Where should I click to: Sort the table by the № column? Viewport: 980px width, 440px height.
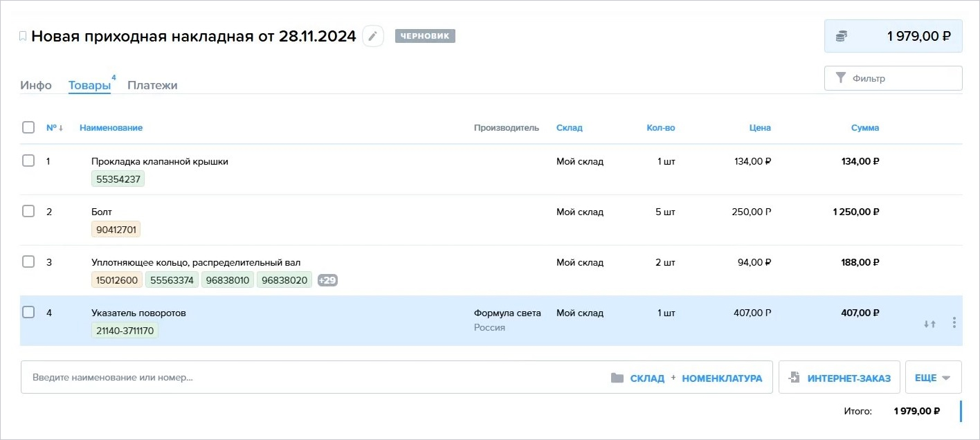[54, 127]
